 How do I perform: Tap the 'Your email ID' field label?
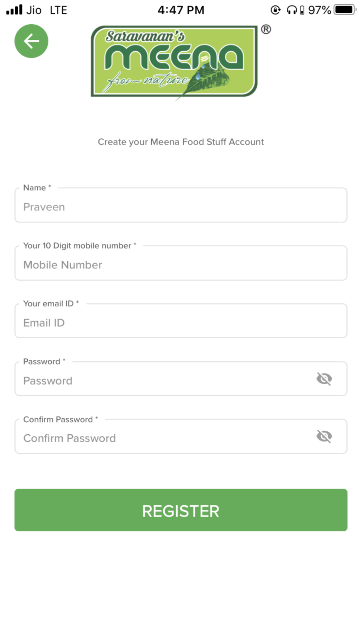51,304
